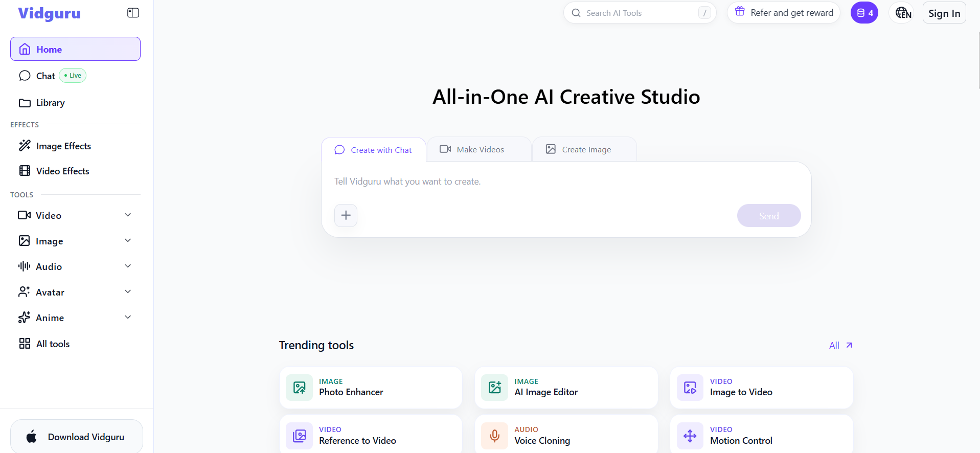The width and height of the screenshot is (980, 453).
Task: Open Voice Cloning tool card
Action: 566,435
